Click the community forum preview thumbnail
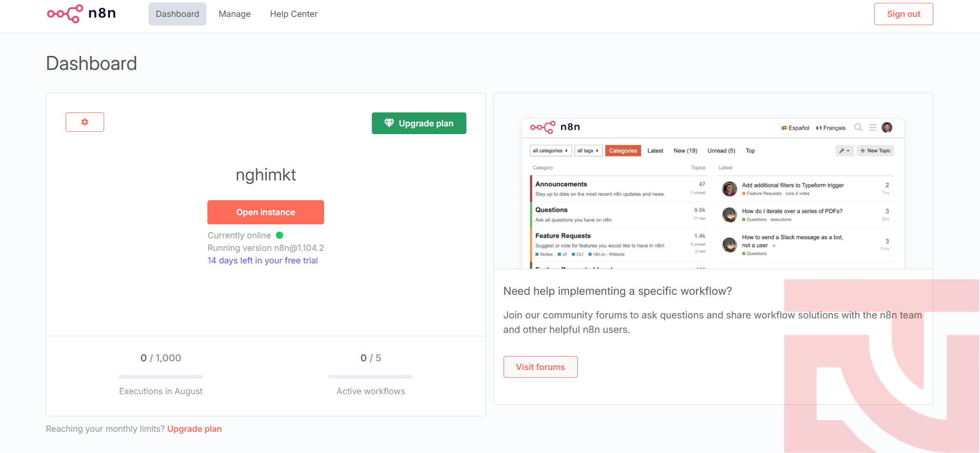Viewport: 980px width, 453px height. tap(713, 193)
